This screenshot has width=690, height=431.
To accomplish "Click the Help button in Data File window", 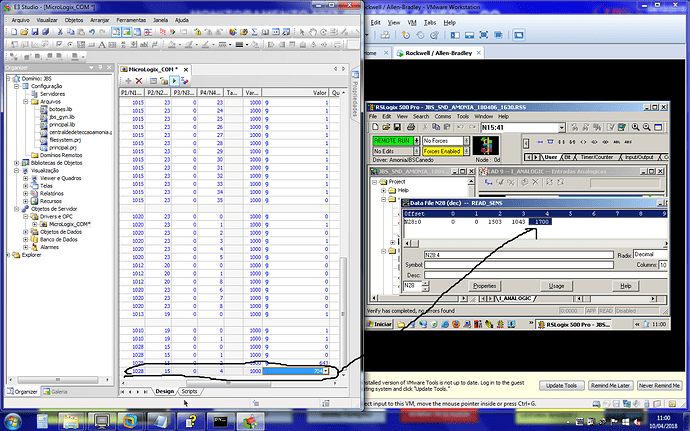I will (626, 286).
